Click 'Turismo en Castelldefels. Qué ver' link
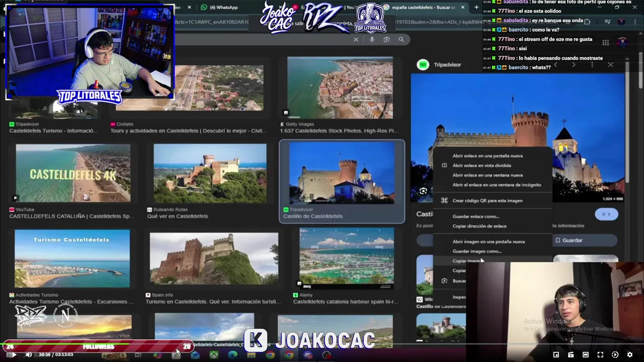 click(x=213, y=302)
